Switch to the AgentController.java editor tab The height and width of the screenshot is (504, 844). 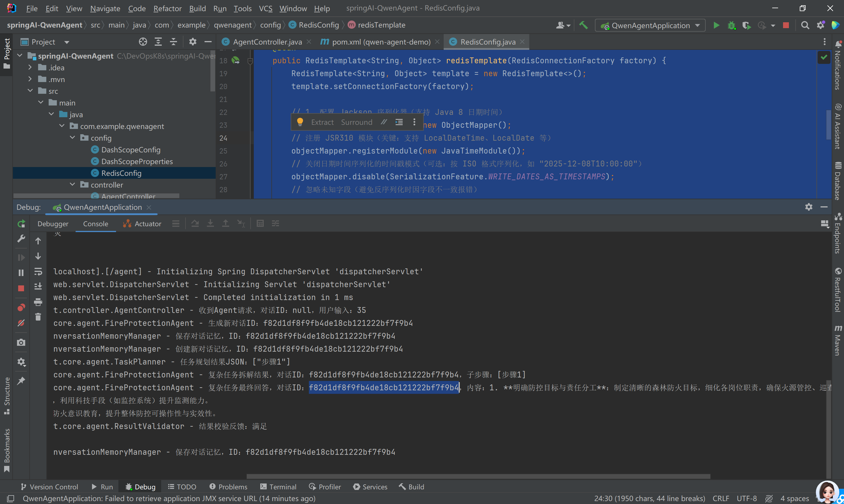(267, 42)
